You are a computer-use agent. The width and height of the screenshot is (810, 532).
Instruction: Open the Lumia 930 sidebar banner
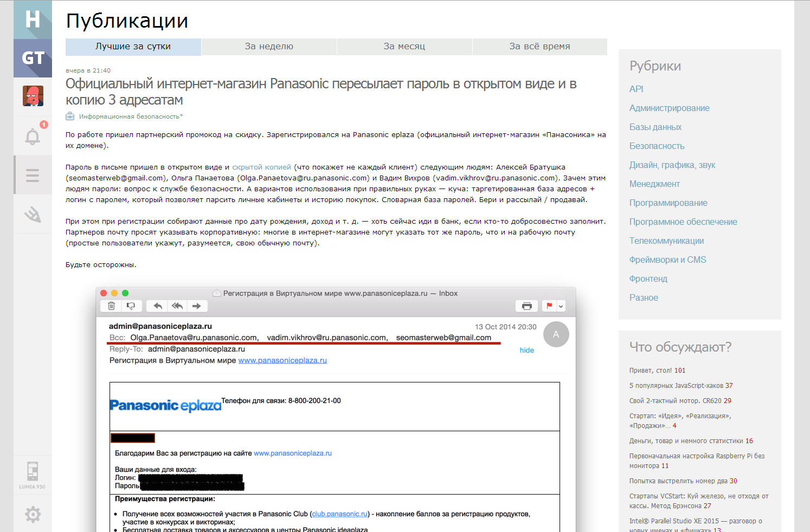(33, 475)
